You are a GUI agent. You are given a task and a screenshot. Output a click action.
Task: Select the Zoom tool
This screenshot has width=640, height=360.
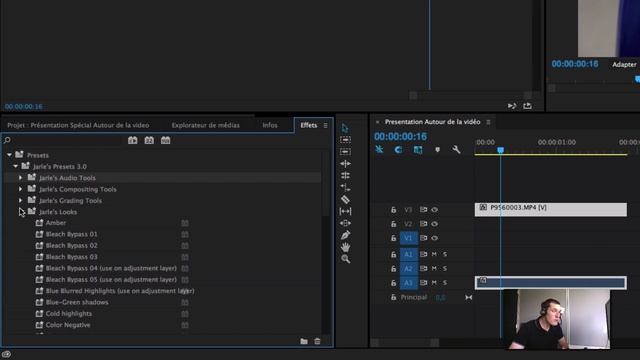click(345, 259)
